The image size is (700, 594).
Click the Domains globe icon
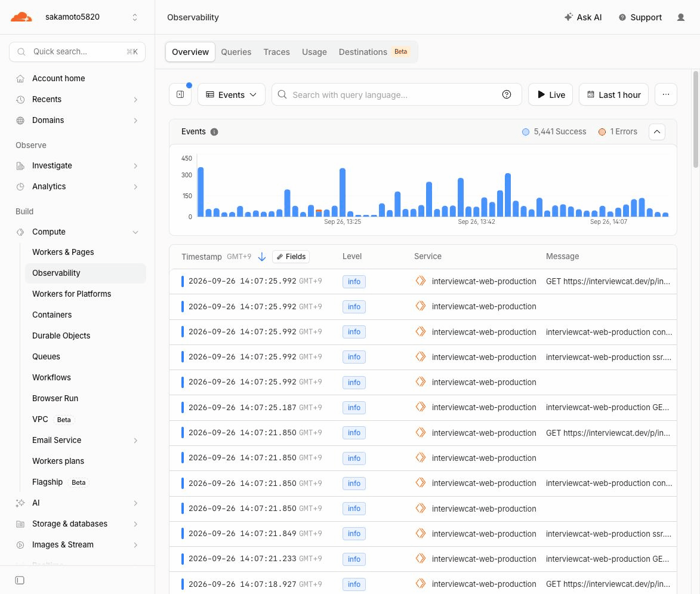[x=20, y=121]
